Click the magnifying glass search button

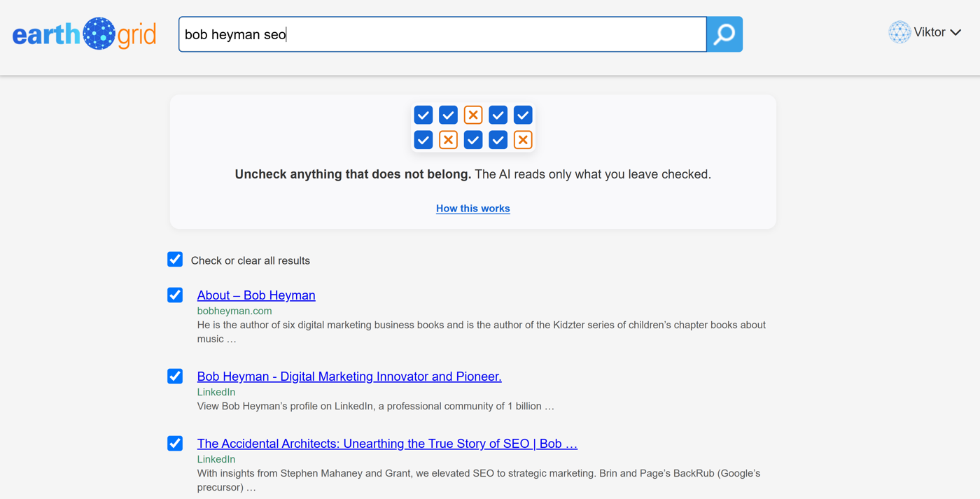[x=724, y=34]
